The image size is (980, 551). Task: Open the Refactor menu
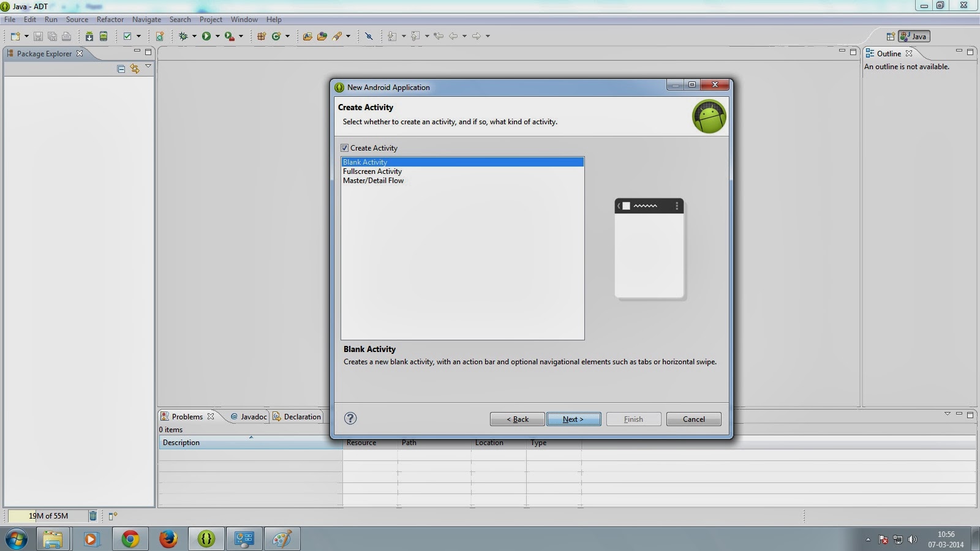[110, 20]
